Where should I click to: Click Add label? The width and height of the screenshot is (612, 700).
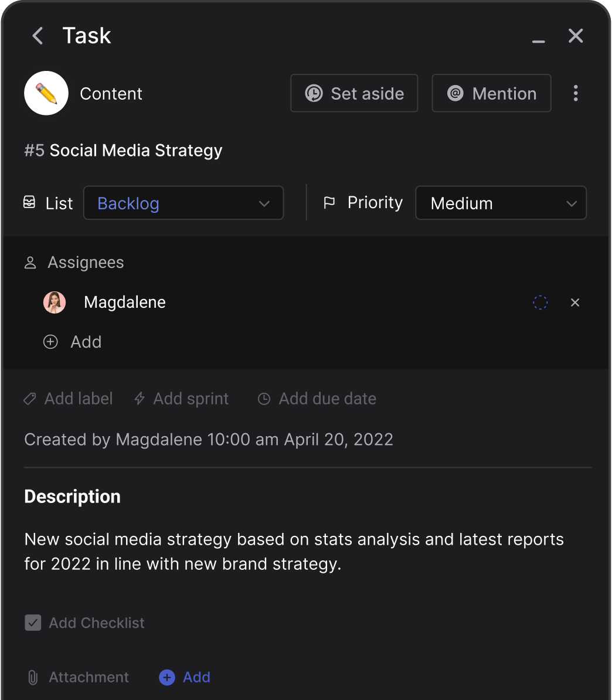tap(68, 399)
